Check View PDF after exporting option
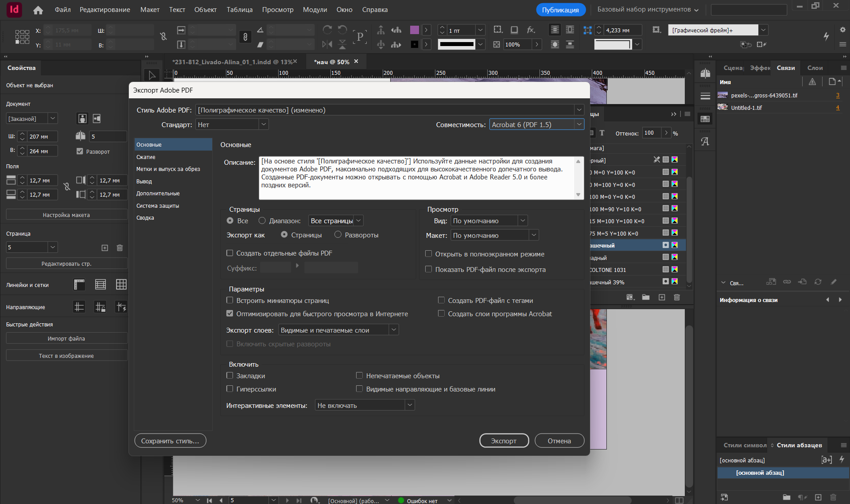The width and height of the screenshot is (850, 504). point(428,269)
